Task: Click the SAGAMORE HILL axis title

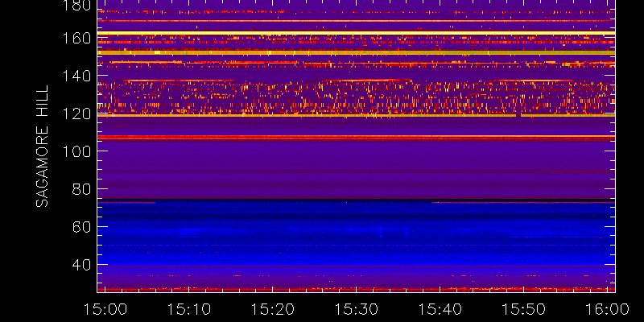Action: pyautogui.click(x=42, y=147)
